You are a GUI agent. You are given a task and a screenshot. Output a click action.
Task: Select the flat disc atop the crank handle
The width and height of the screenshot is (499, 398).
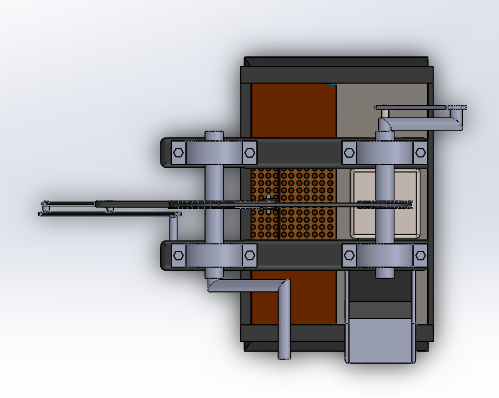pos(421,107)
